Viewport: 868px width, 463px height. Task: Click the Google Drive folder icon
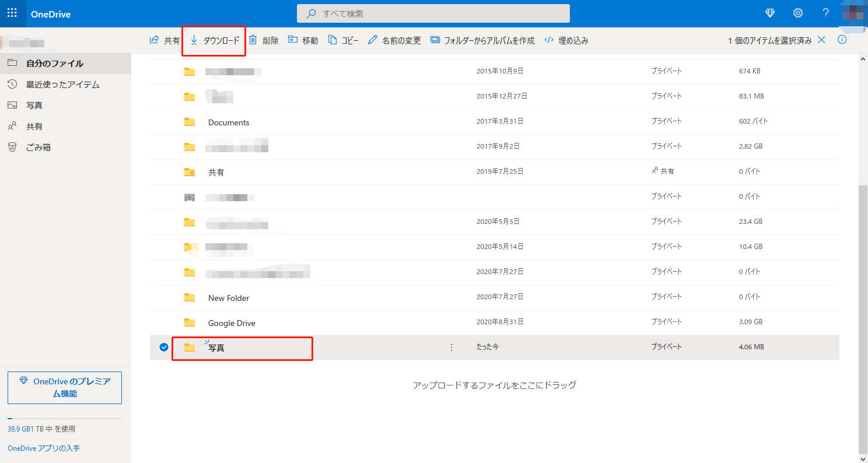190,322
